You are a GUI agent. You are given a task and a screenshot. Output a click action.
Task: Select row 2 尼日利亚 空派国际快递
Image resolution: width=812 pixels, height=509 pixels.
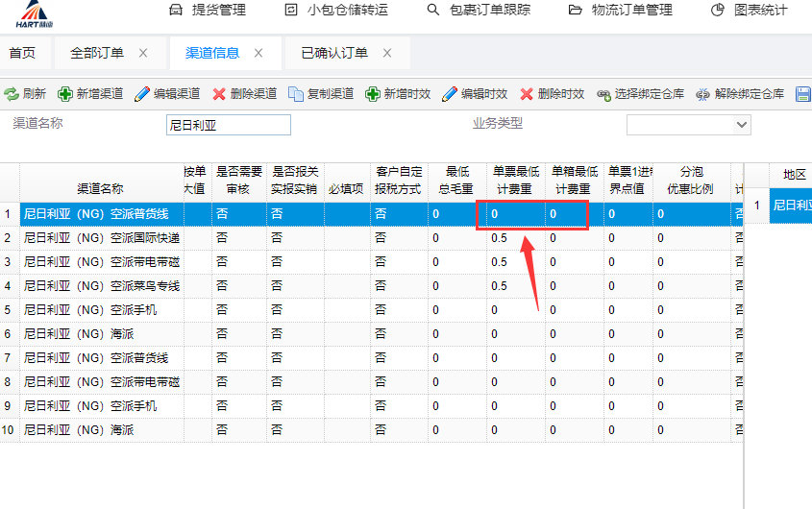point(101,237)
